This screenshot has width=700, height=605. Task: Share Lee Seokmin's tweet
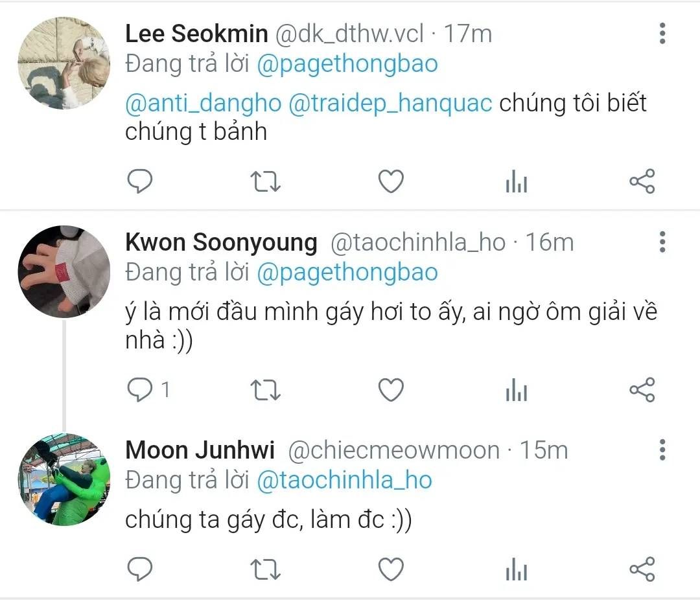click(642, 182)
